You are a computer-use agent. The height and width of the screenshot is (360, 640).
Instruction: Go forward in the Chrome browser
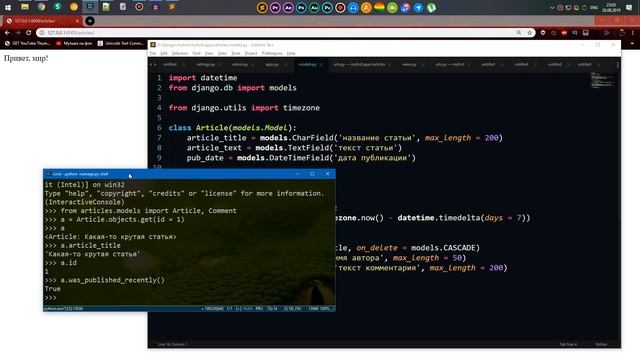[x=18, y=33]
